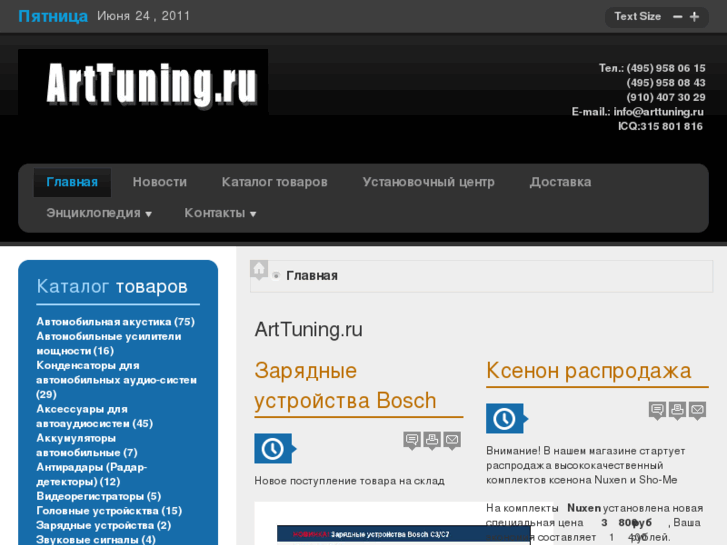Screen dimensions: 727x545
Task: Expand the Энциклопедия dropdown menu
Action: coord(99,213)
